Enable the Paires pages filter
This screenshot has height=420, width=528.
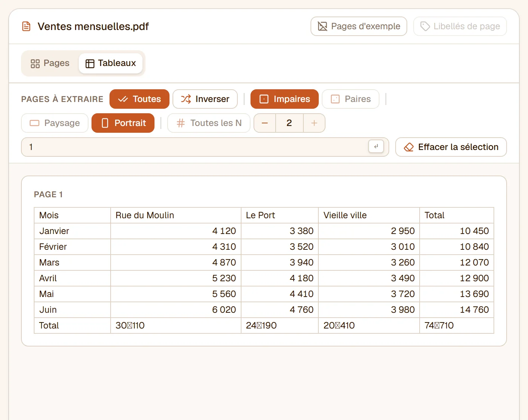[x=351, y=99]
